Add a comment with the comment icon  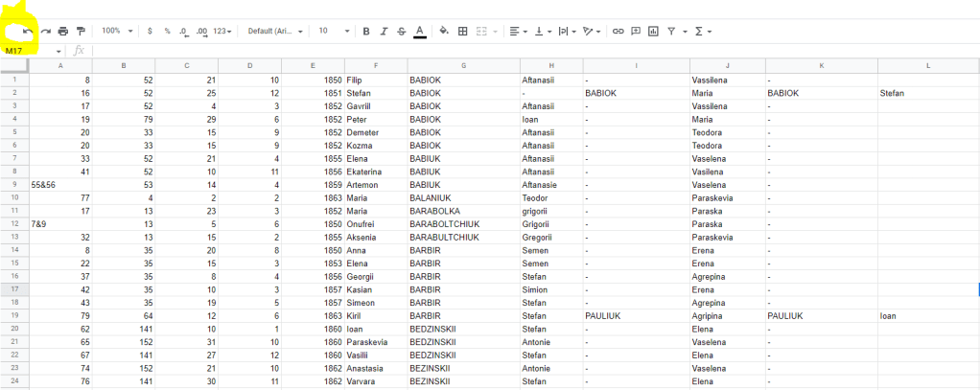pos(636,32)
